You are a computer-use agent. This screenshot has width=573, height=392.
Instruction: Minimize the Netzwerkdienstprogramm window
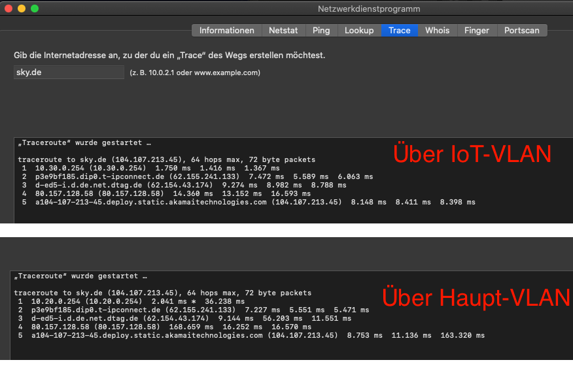tap(22, 8)
